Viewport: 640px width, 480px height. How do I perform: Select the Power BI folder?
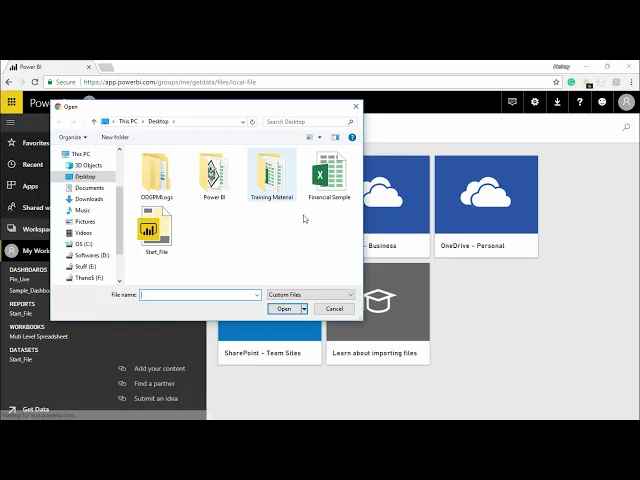(x=214, y=176)
